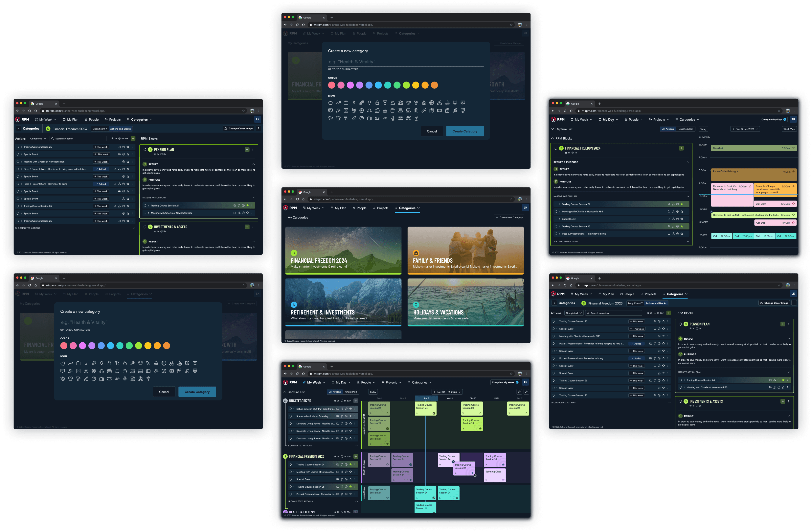The height and width of the screenshot is (532, 812).
Task: Click folder icon on Speak to Mark row
Action: (337, 416)
